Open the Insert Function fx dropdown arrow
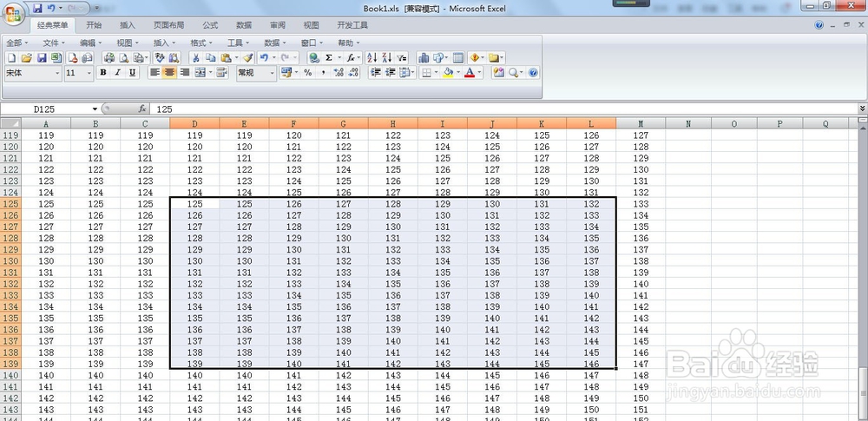Screen dimensions: 868x421 (358, 57)
